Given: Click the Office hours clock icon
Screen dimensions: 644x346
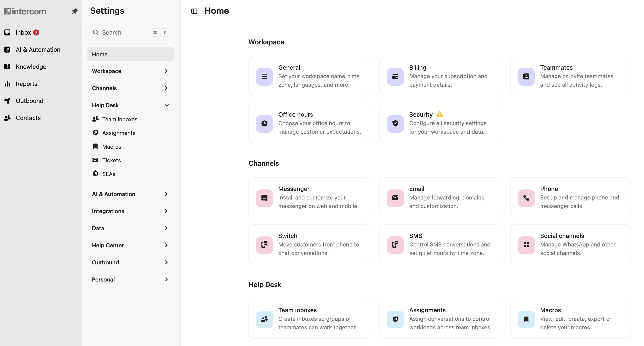Looking at the screenshot, I should 264,123.
